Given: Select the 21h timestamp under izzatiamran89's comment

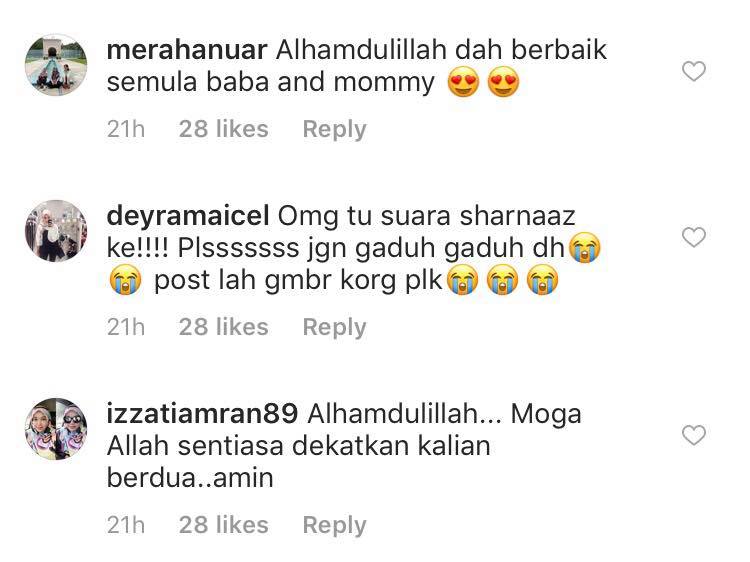Looking at the screenshot, I should point(126,525).
